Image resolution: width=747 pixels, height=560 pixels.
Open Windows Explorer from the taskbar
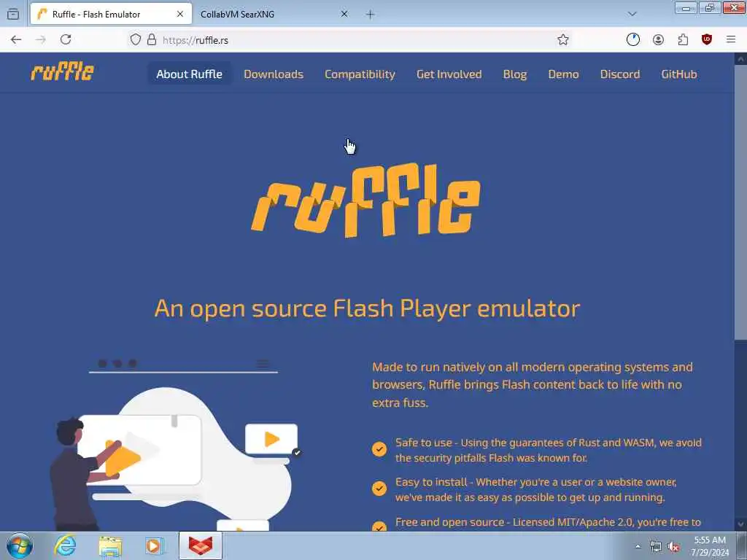110,545
